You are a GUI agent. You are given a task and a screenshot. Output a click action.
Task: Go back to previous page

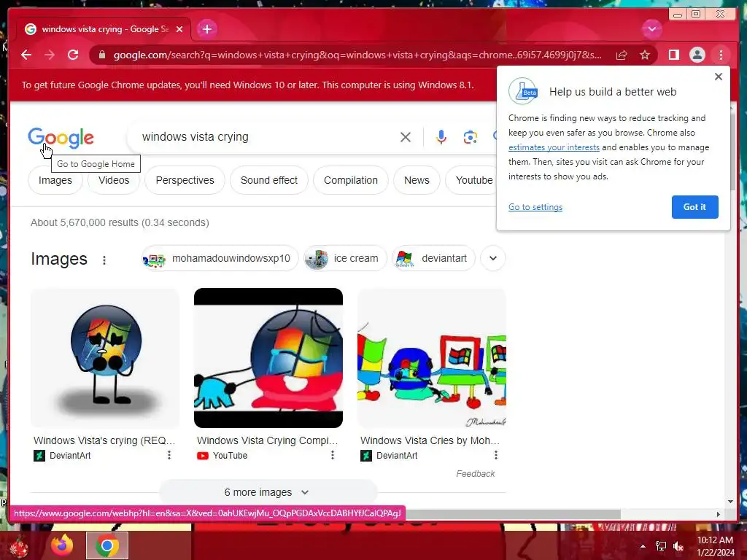point(26,55)
